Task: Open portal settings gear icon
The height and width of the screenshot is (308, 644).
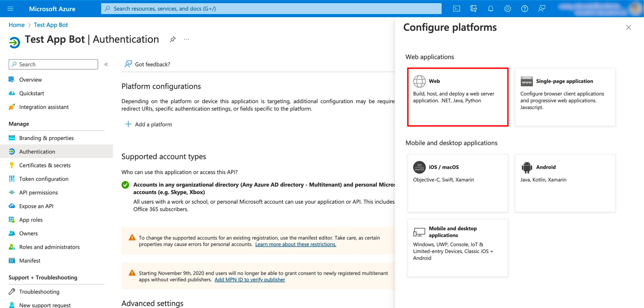Action: coord(507,8)
